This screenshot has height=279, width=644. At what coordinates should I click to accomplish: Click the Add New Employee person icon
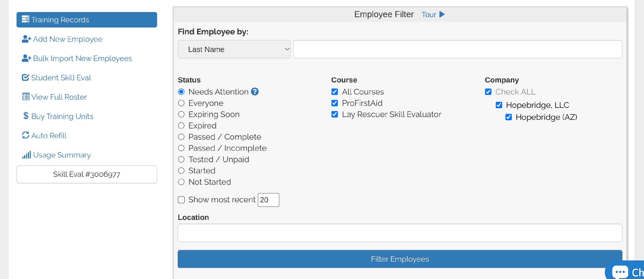[26, 39]
